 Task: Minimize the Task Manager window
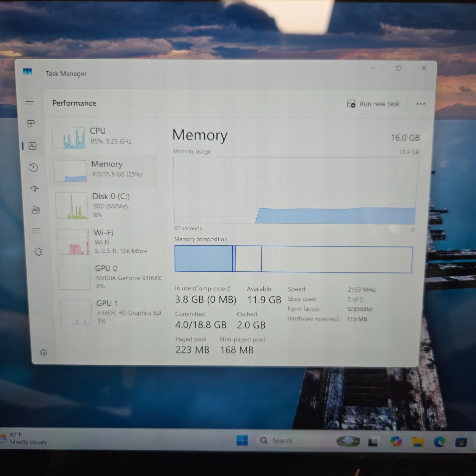373,68
